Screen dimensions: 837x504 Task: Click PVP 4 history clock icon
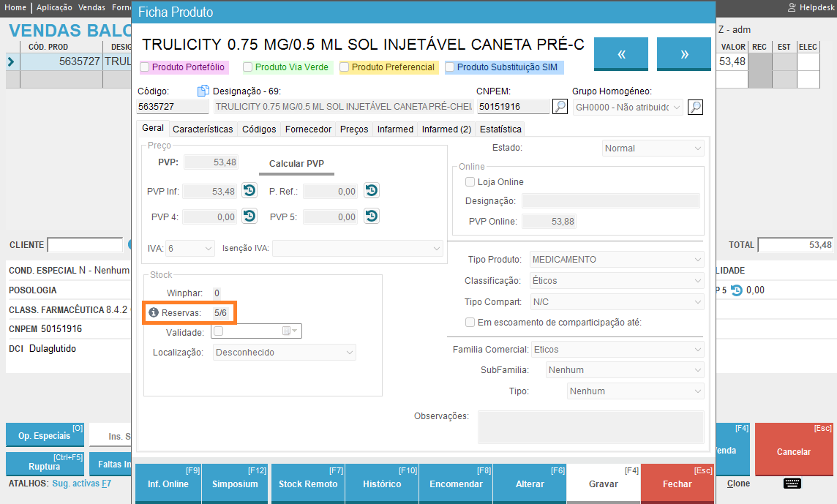(x=249, y=216)
